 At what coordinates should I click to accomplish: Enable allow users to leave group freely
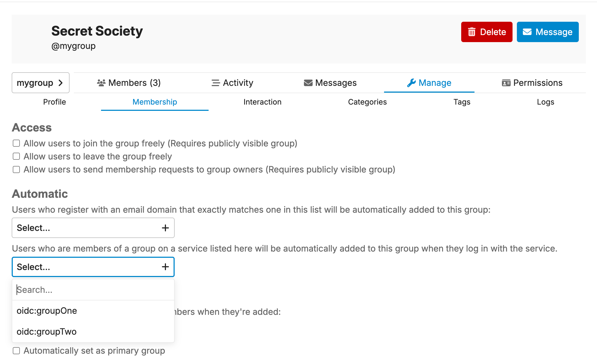pos(16,156)
